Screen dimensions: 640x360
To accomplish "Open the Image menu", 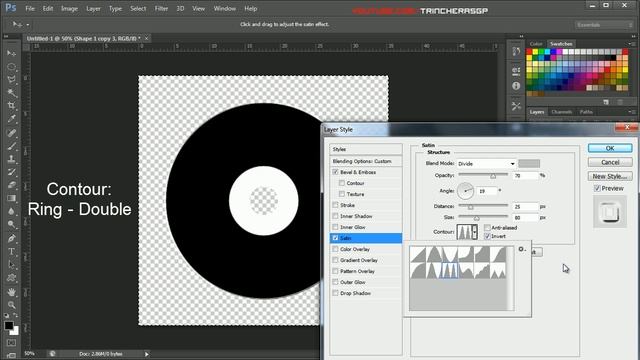I will pos(69,8).
